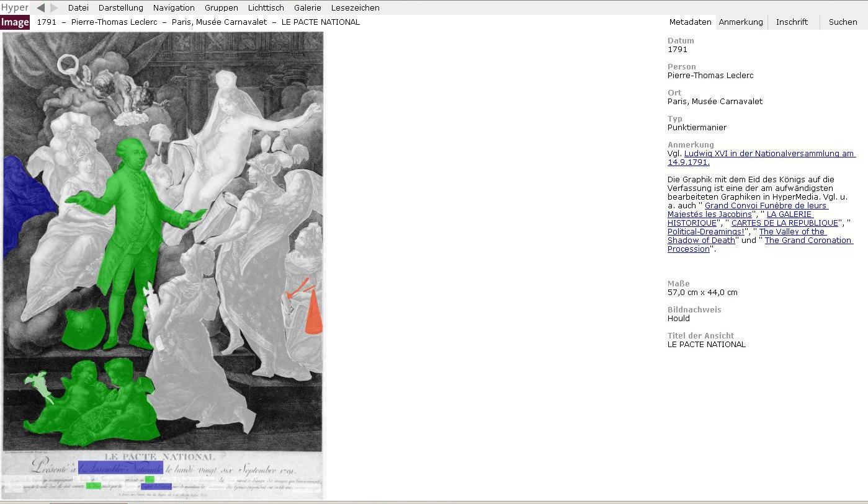Open the Galerie menu
Viewport: 868px width, 504px height.
[308, 7]
